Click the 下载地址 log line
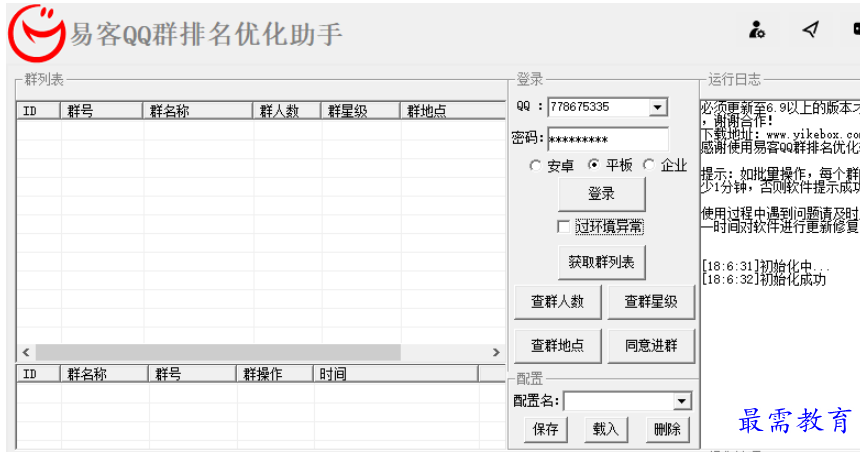The image size is (860, 452). (x=780, y=134)
